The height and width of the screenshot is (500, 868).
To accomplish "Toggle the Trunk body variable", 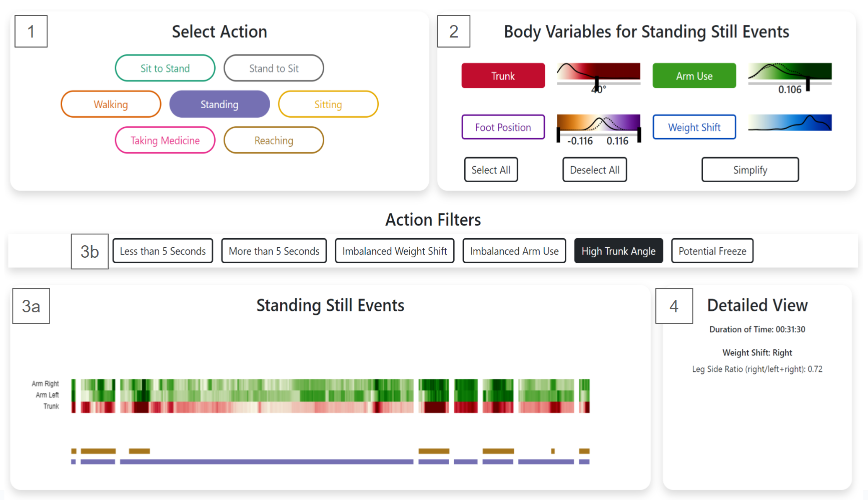I will (503, 76).
